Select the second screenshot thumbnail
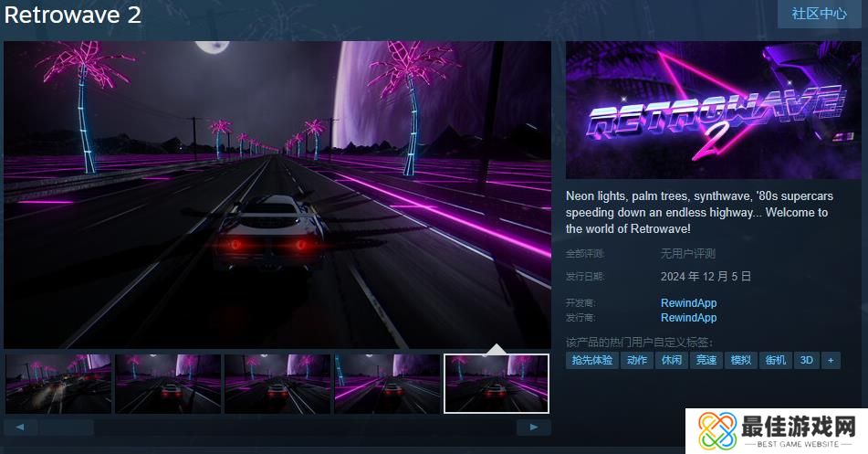 [x=168, y=384]
